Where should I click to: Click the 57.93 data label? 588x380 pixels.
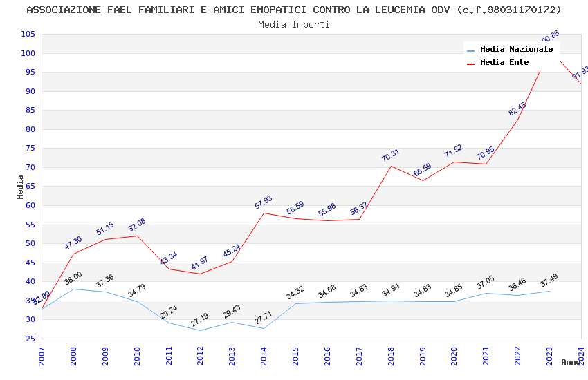(x=264, y=202)
